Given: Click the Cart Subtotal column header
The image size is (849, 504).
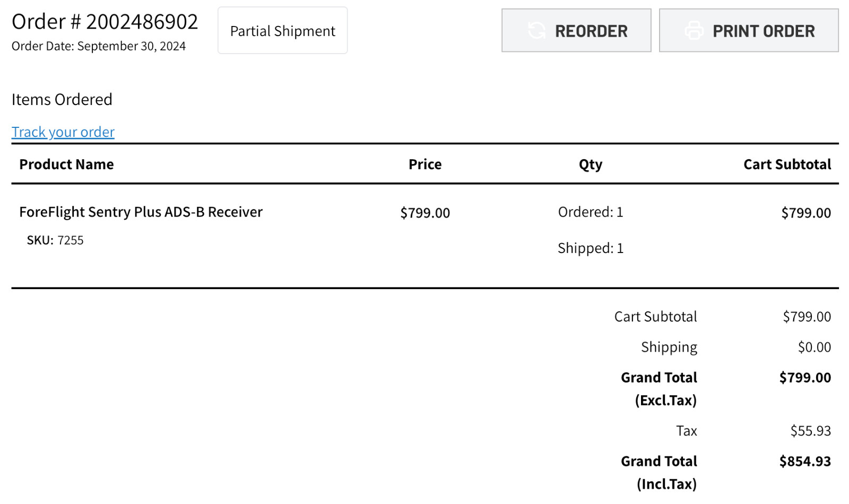Looking at the screenshot, I should 787,164.
